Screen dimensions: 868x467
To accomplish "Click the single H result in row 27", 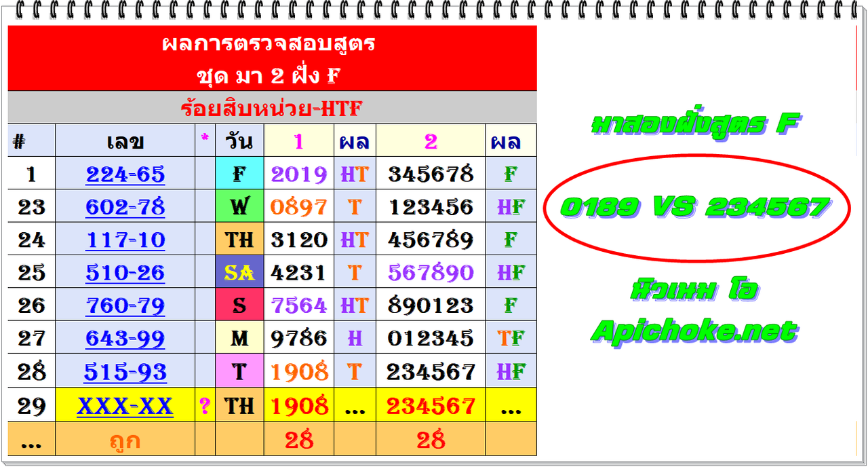I will pyautogui.click(x=355, y=338).
